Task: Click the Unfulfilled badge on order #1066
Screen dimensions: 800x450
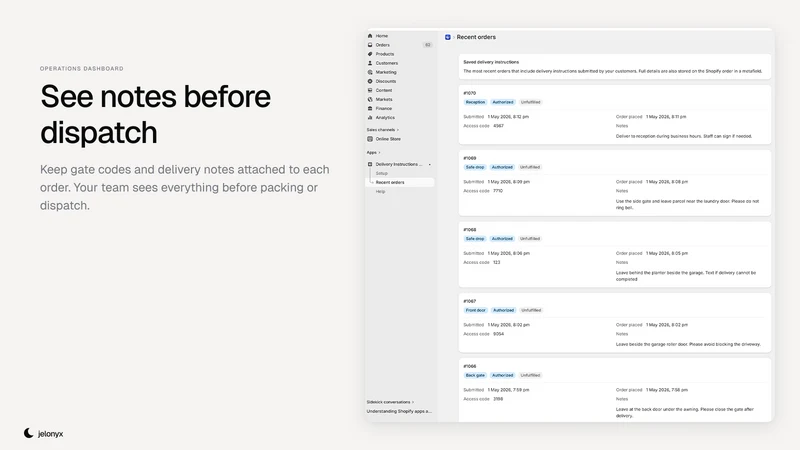Action: 530,376
